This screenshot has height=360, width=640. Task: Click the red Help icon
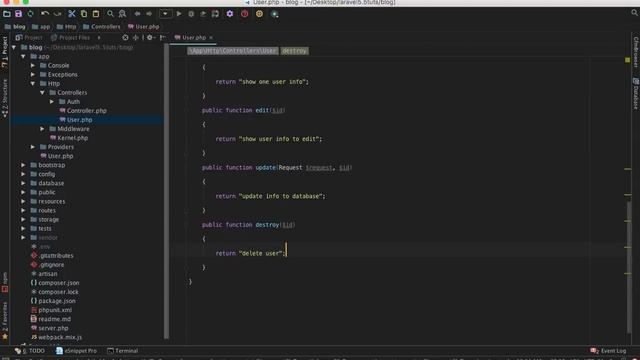244,14
